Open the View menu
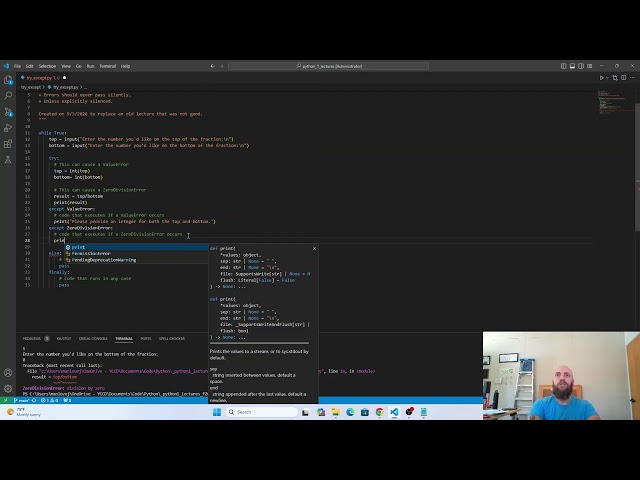The height and width of the screenshot is (480, 640). click(x=66, y=66)
